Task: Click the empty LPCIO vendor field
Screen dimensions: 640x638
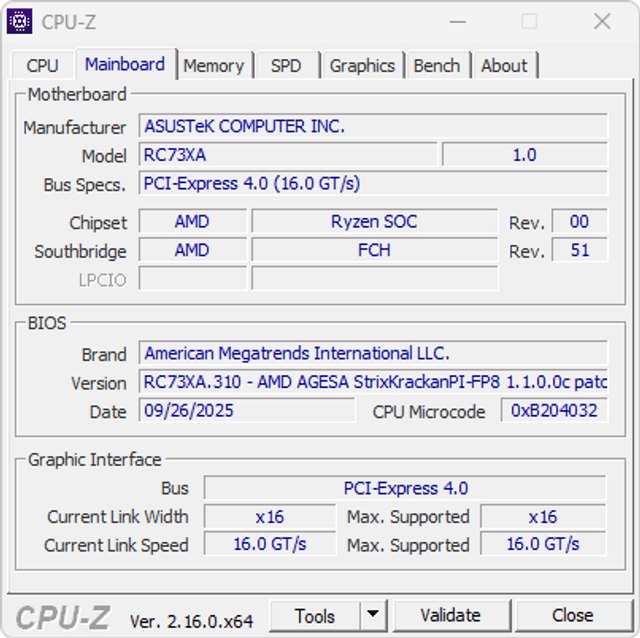Action: (193, 278)
